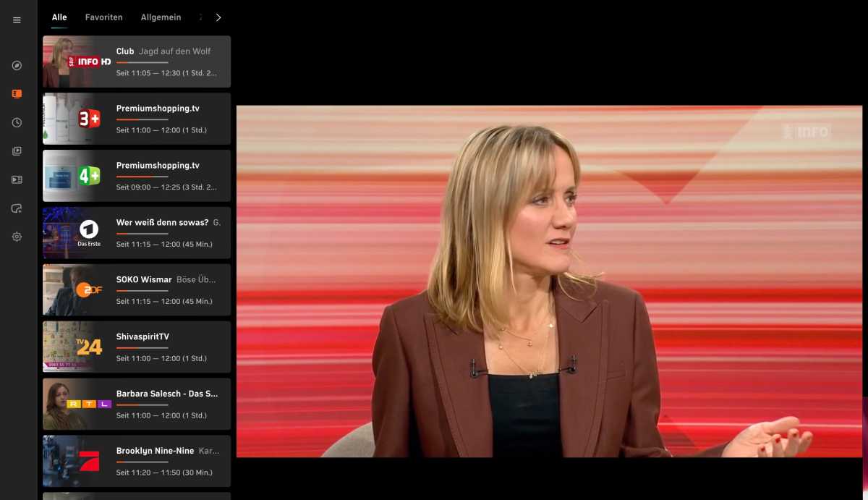Open the settings gear
This screenshot has width=868, height=500.
tap(17, 237)
